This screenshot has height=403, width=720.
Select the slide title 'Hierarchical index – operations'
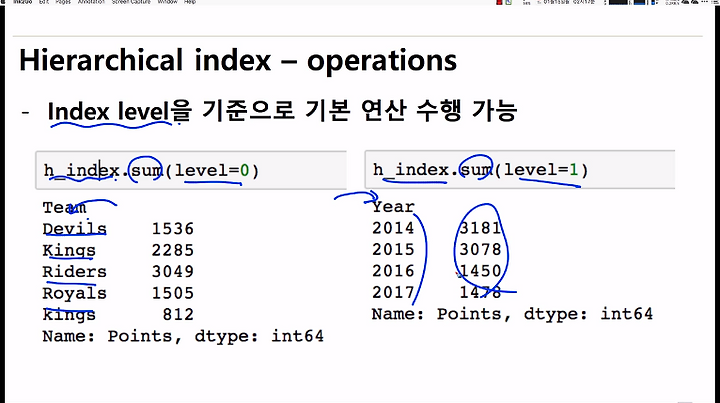click(238, 61)
